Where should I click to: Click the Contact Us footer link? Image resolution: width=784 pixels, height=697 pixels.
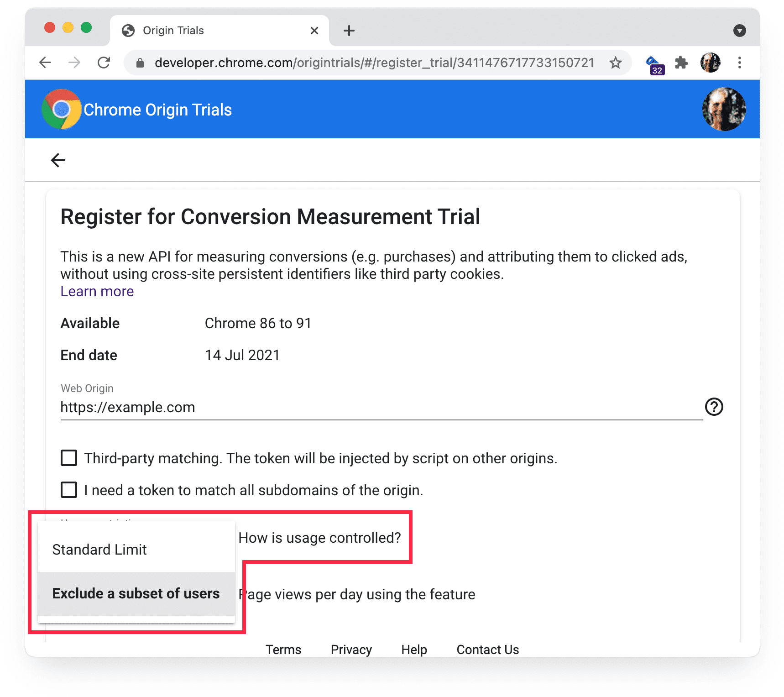[x=487, y=650]
